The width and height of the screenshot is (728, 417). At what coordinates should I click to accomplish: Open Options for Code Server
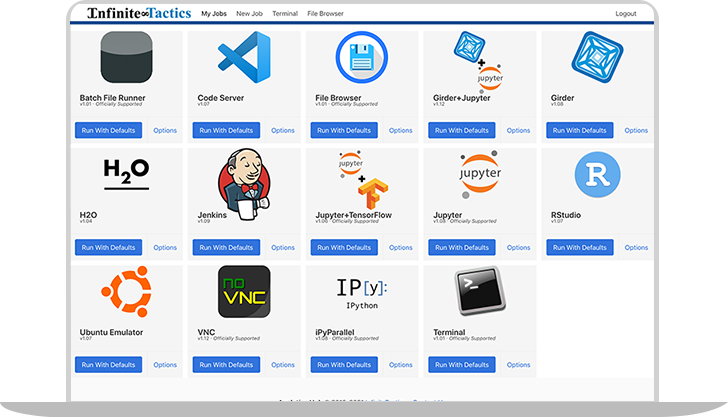pos(283,130)
